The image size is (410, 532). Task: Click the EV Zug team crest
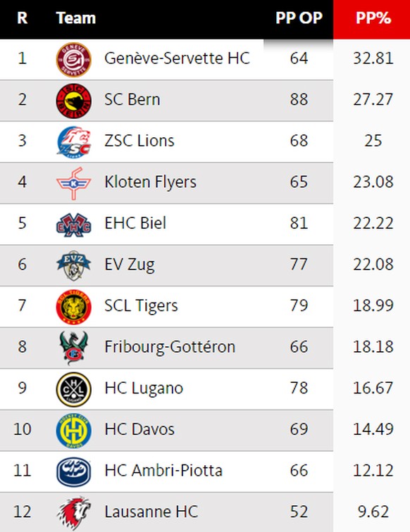74,266
